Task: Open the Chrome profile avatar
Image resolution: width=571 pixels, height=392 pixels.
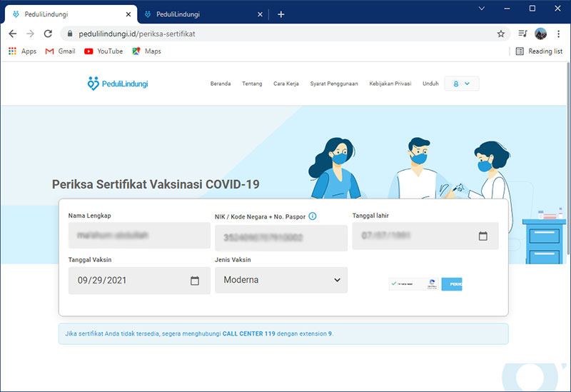Action: 540,34
